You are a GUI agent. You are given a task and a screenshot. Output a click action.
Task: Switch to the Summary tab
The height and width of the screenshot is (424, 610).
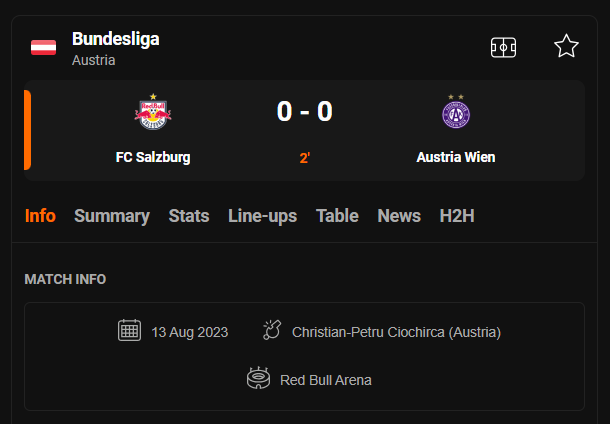click(x=112, y=216)
